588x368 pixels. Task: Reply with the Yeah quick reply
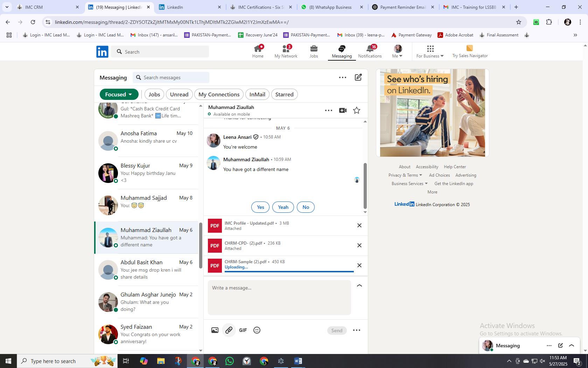283,207
